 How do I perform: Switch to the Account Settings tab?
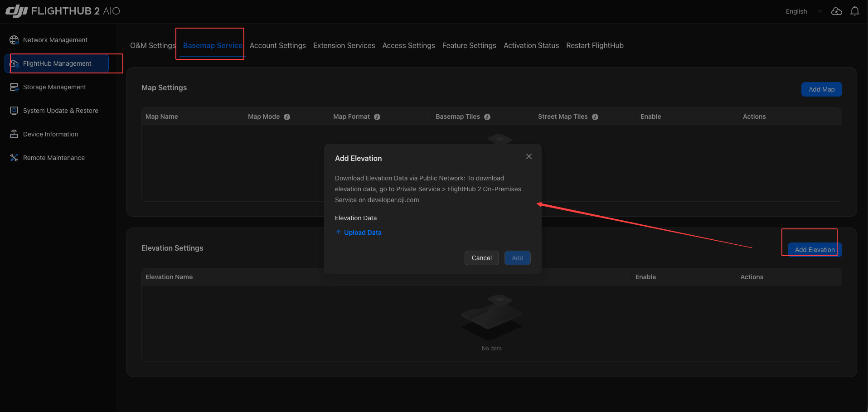(x=278, y=45)
